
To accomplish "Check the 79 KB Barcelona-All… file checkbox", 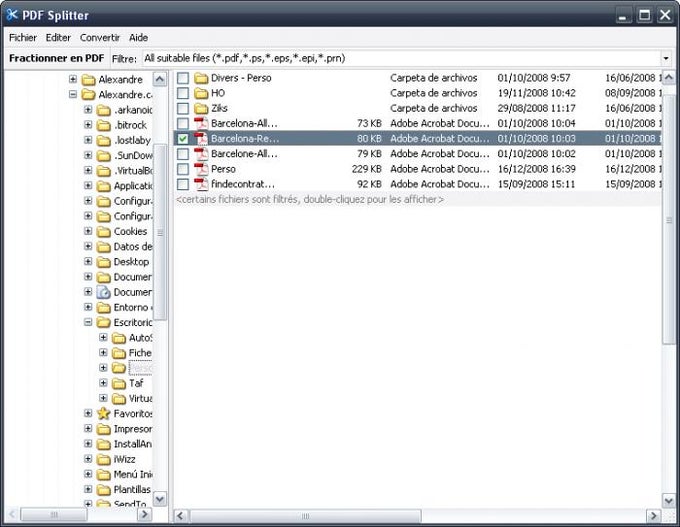I will coord(183,154).
